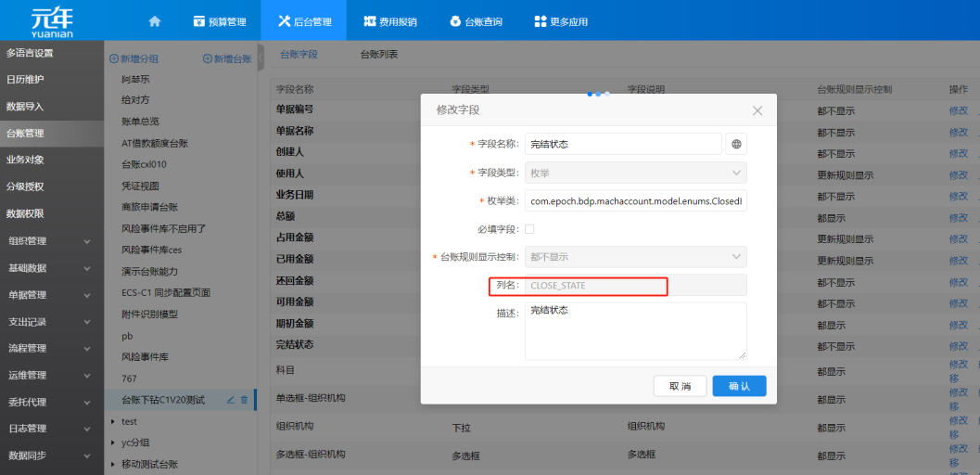Click the globe icon beside 字段名称 field
The height and width of the screenshot is (475, 980).
[x=736, y=144]
